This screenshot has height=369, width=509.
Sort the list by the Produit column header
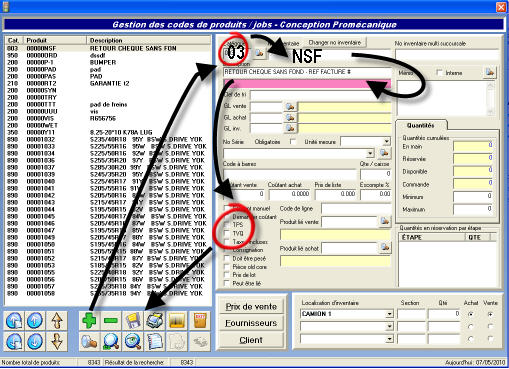click(x=54, y=40)
